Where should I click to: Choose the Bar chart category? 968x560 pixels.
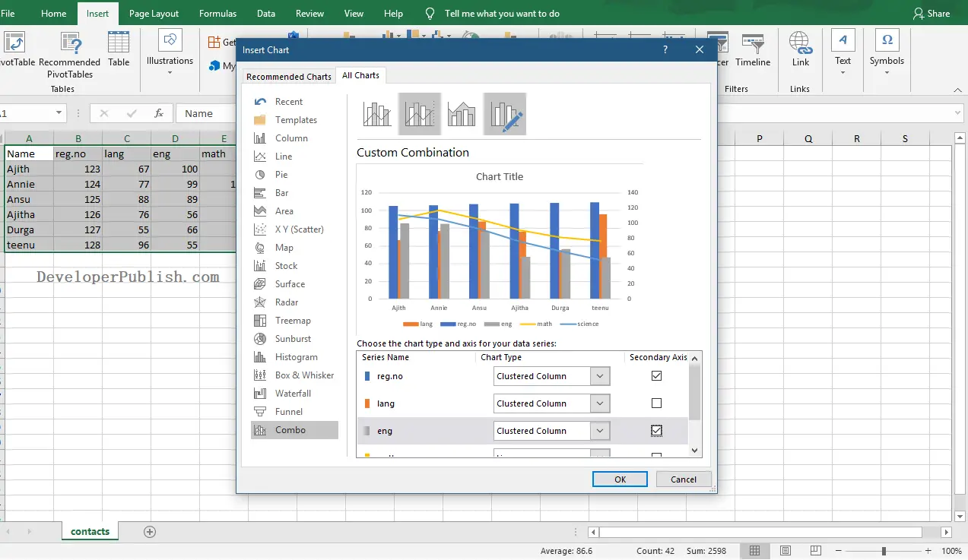tap(294, 193)
